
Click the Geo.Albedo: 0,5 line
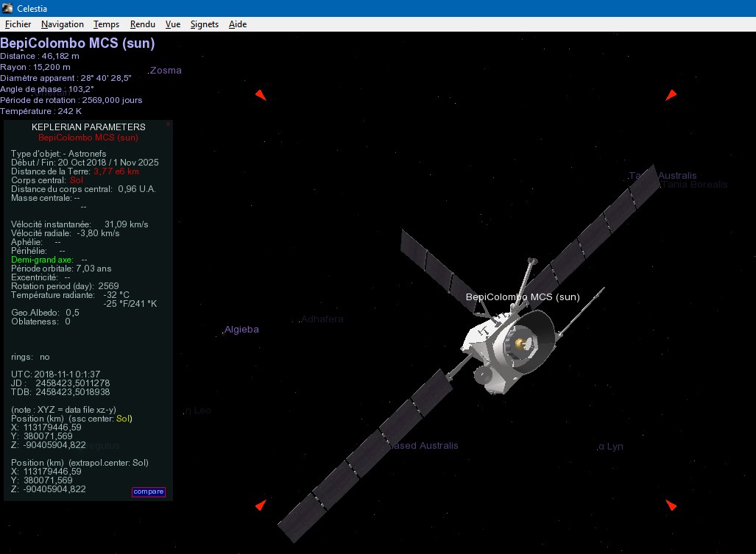pyautogui.click(x=46, y=313)
